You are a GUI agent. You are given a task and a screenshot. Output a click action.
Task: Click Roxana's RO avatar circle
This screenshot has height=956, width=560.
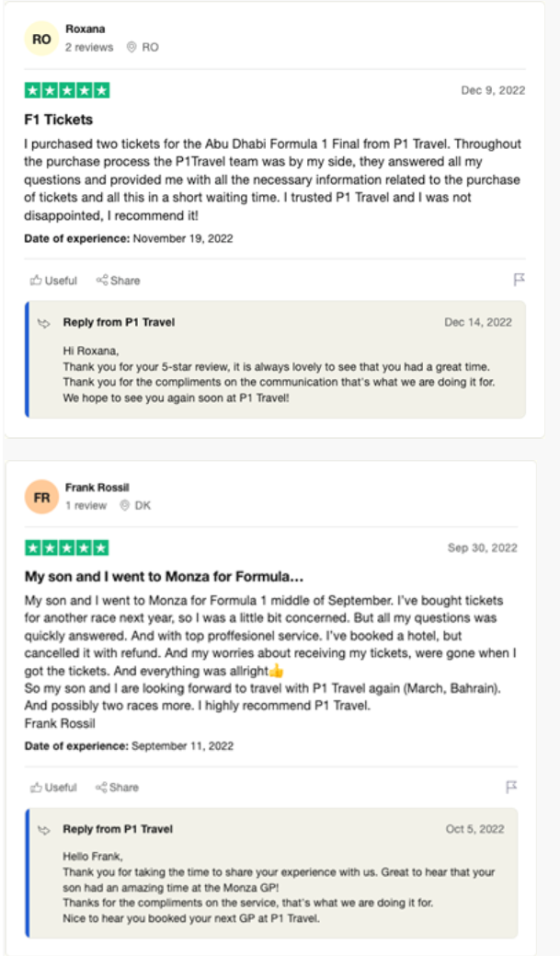pos(41,39)
